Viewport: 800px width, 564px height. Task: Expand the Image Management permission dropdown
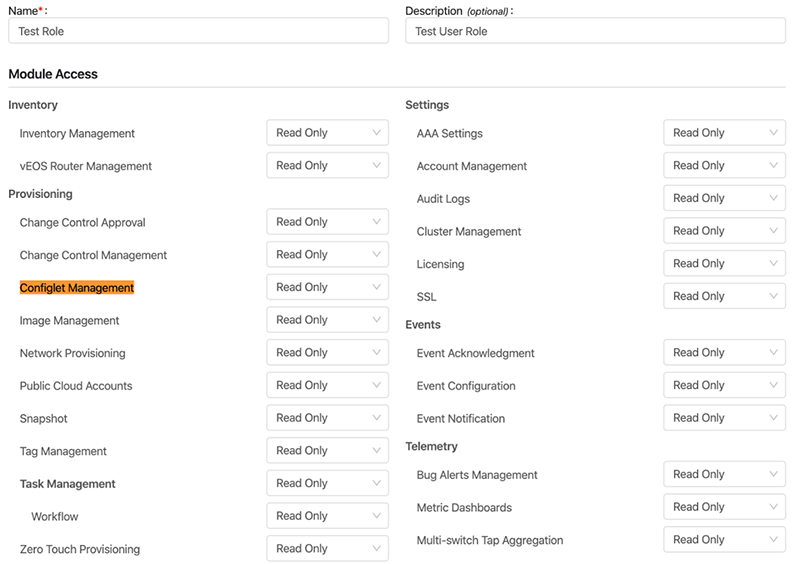[x=327, y=320]
